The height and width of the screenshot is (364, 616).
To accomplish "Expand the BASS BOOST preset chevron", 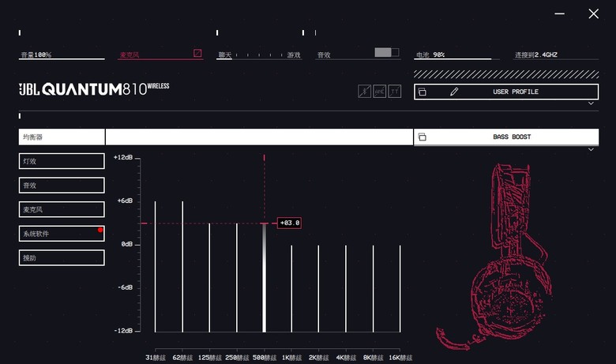I will click(591, 149).
